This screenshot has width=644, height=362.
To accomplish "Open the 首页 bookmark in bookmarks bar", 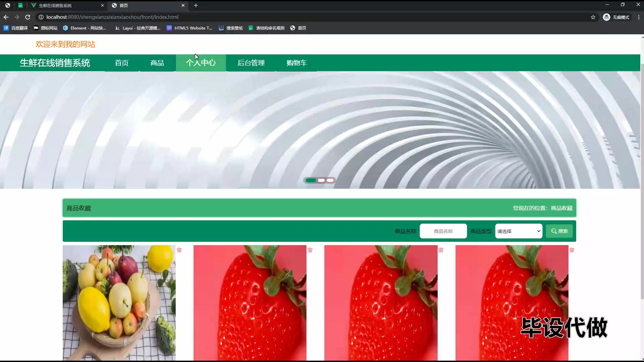I will click(x=298, y=28).
